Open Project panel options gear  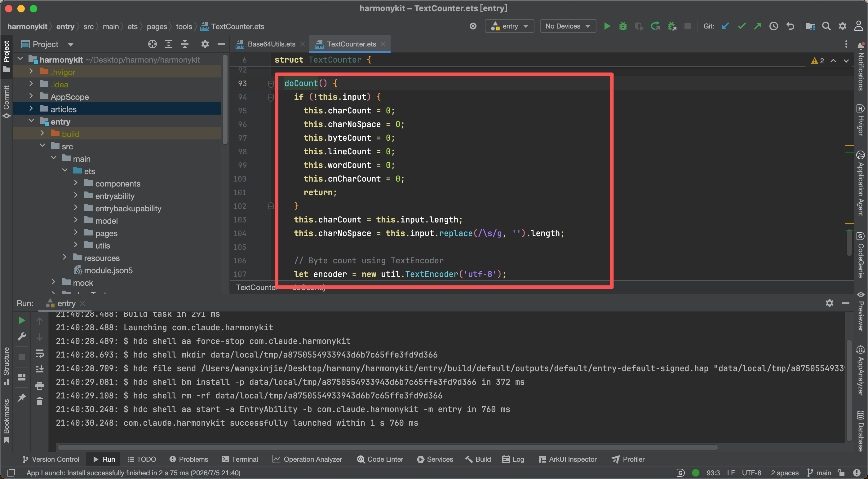click(205, 44)
